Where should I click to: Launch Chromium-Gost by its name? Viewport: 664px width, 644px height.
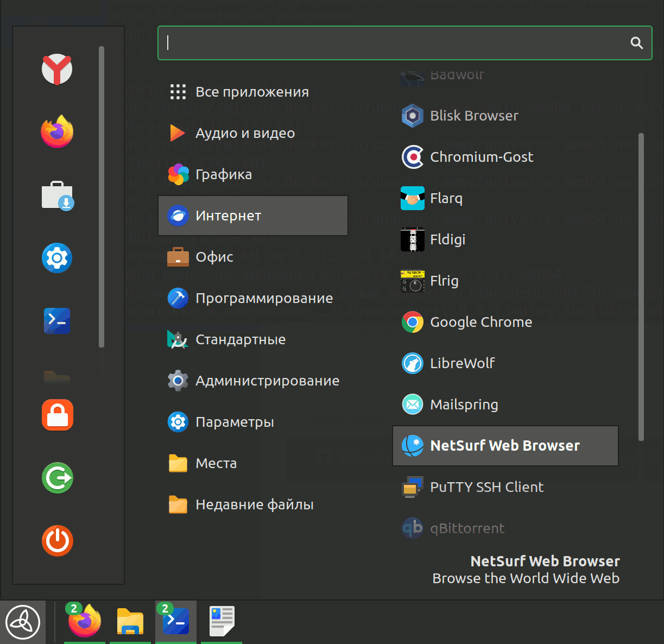482,157
